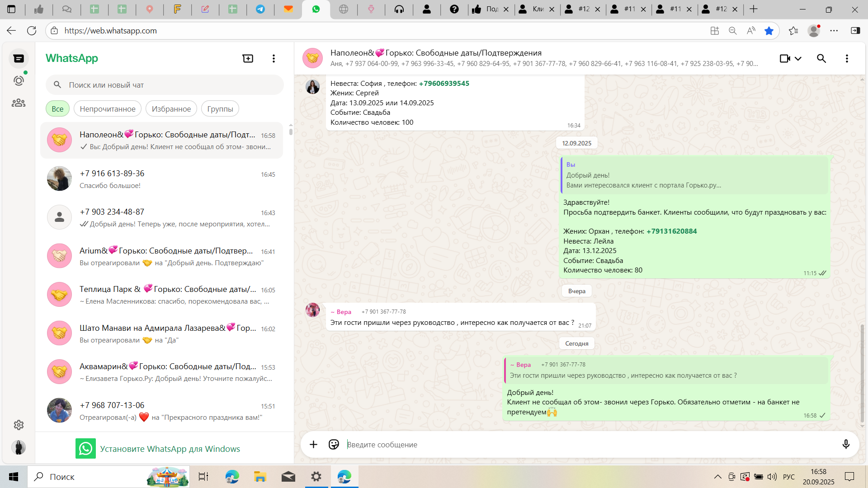Click the emoji picker icon

[x=334, y=445]
